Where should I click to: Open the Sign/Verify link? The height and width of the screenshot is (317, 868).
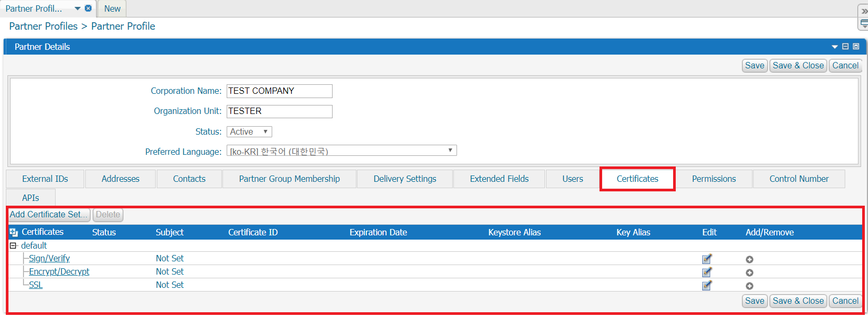tap(49, 259)
